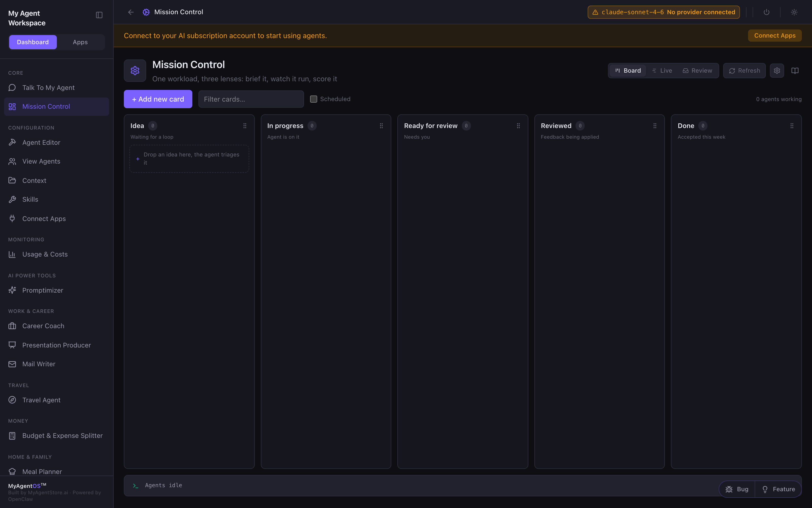Click the warning icon on provider badge

pos(595,12)
